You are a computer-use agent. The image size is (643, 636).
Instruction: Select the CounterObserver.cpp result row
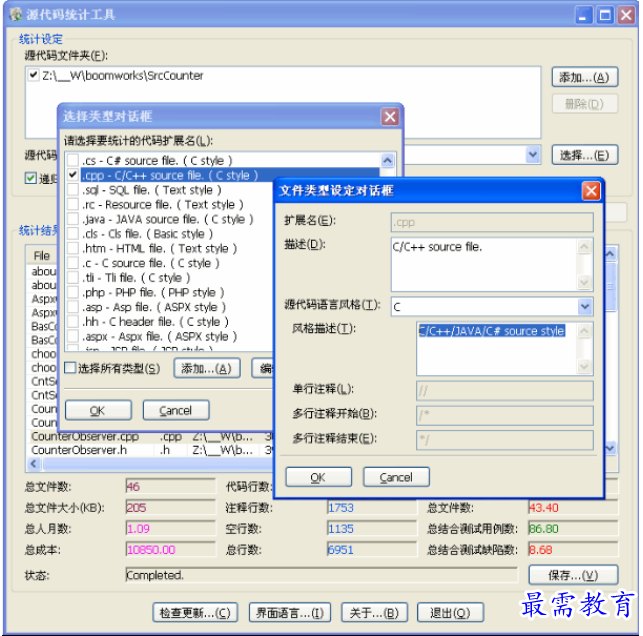coord(152,436)
